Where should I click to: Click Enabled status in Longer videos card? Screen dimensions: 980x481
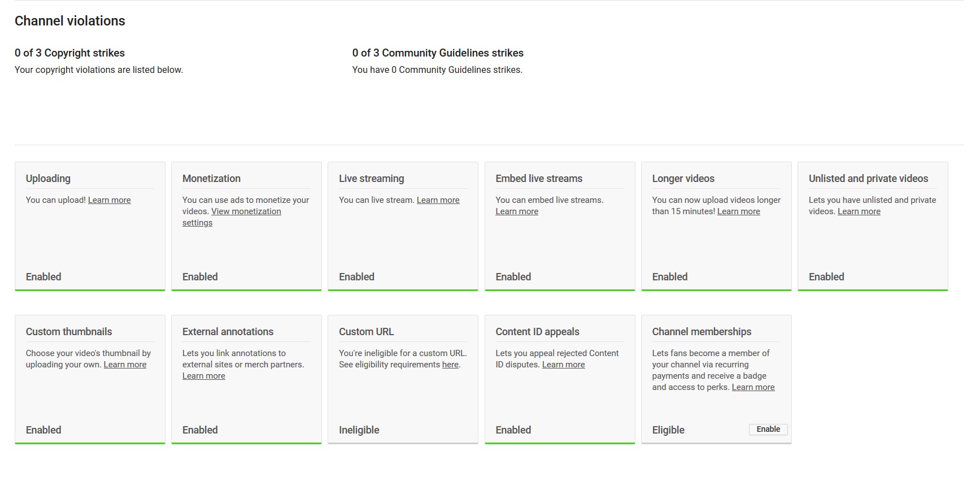pos(670,277)
